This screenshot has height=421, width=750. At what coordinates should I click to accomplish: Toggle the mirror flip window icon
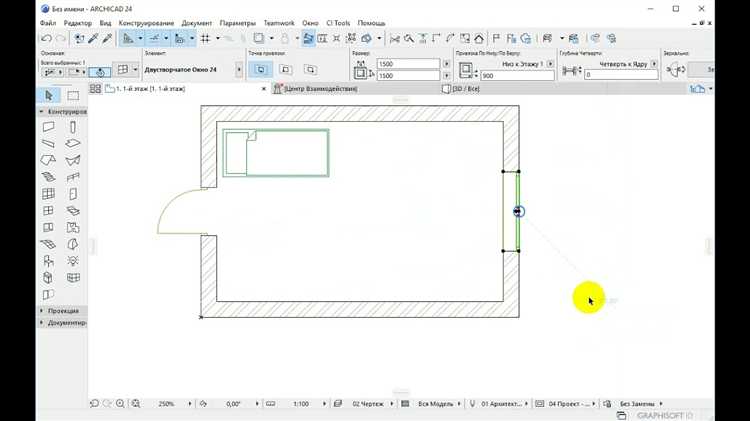click(676, 70)
